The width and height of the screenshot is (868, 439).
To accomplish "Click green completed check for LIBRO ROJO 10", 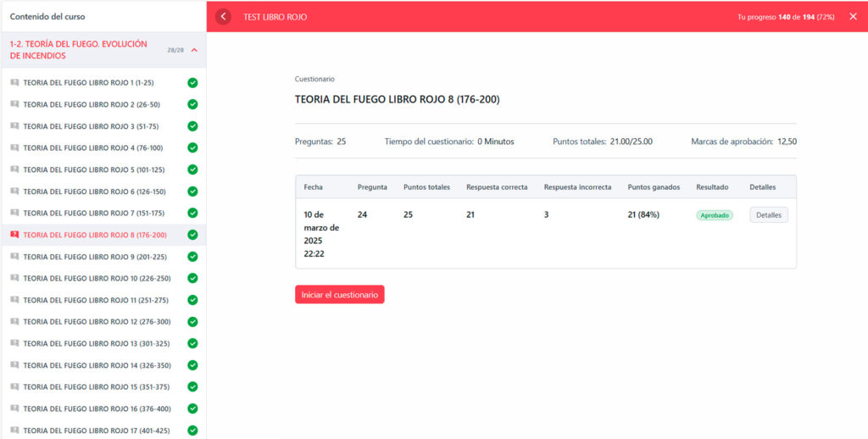I will tap(192, 279).
